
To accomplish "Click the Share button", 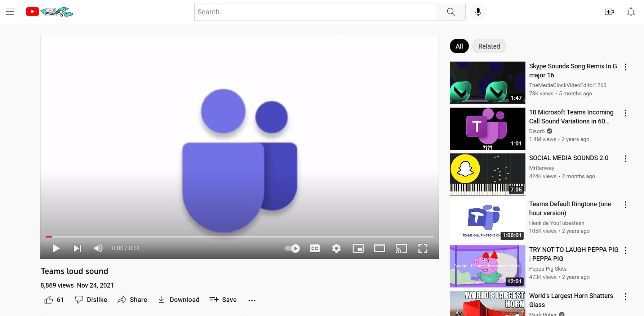I will pyautogui.click(x=132, y=300).
